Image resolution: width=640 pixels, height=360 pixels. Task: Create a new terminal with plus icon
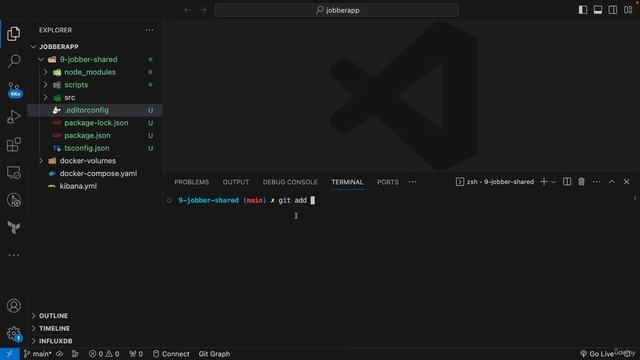coord(544,182)
